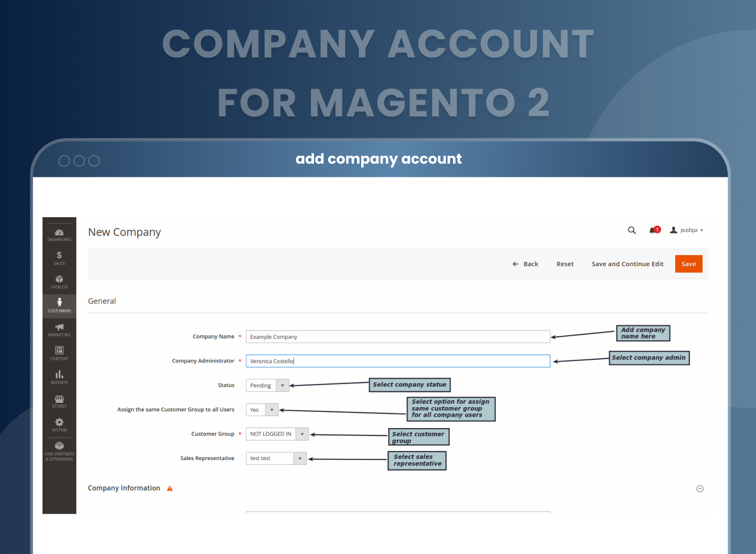756x554 pixels.
Task: Open the Status dropdown showing Pending
Action: [x=267, y=386]
